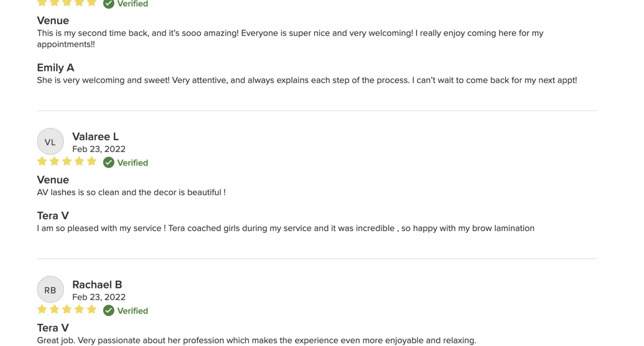Click the brow lamination review text
Screen dimensions: 644x346
coord(286,228)
